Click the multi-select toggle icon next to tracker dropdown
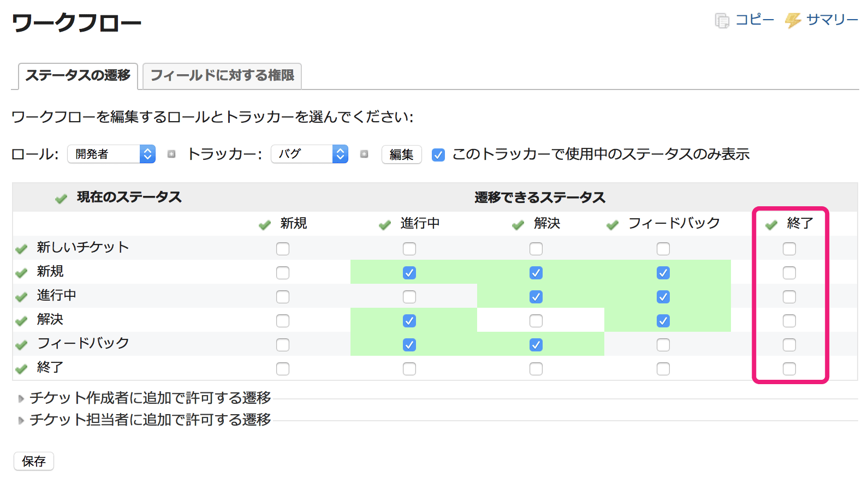The image size is (868, 478). pos(364,154)
